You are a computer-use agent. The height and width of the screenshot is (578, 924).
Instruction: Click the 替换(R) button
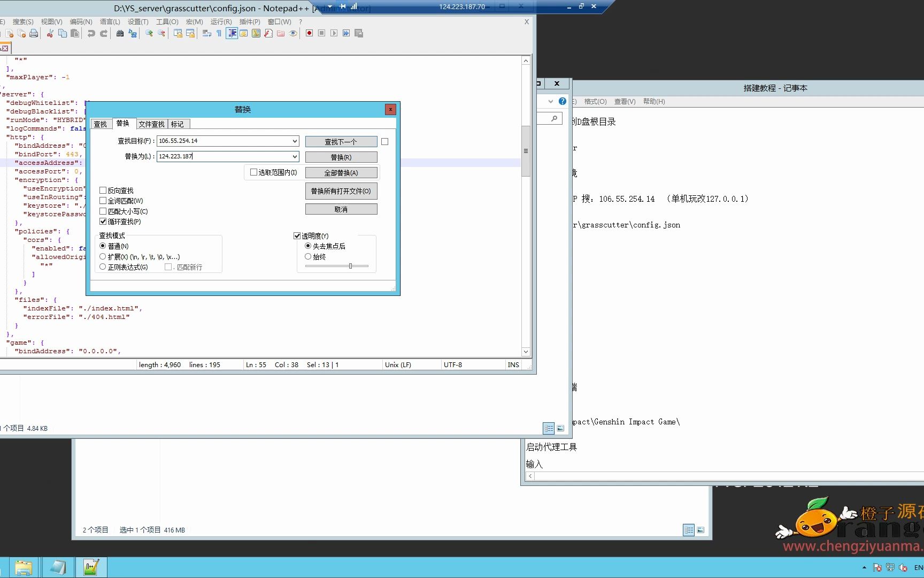341,157
